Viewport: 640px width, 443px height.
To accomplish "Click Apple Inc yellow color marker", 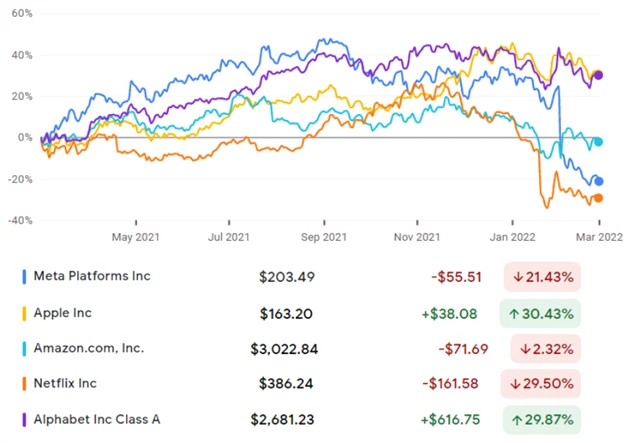I will [24, 313].
